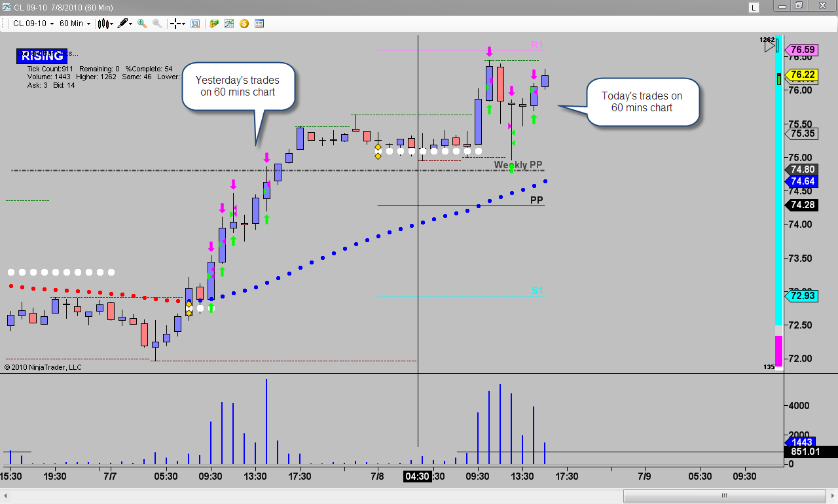The height and width of the screenshot is (504, 838).
Task: Click the 7/7 date label on time axis
Action: (x=110, y=476)
